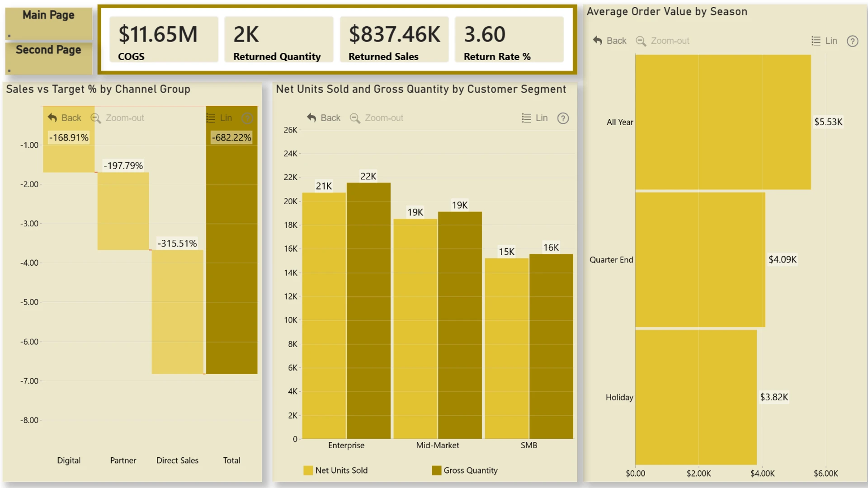Click the -197.79% data label

tap(123, 165)
